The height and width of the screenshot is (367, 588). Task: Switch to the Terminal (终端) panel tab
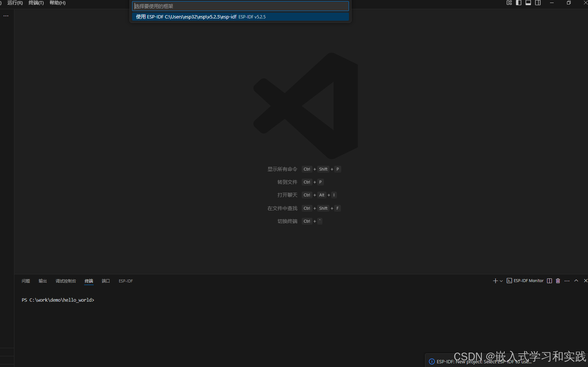point(89,281)
